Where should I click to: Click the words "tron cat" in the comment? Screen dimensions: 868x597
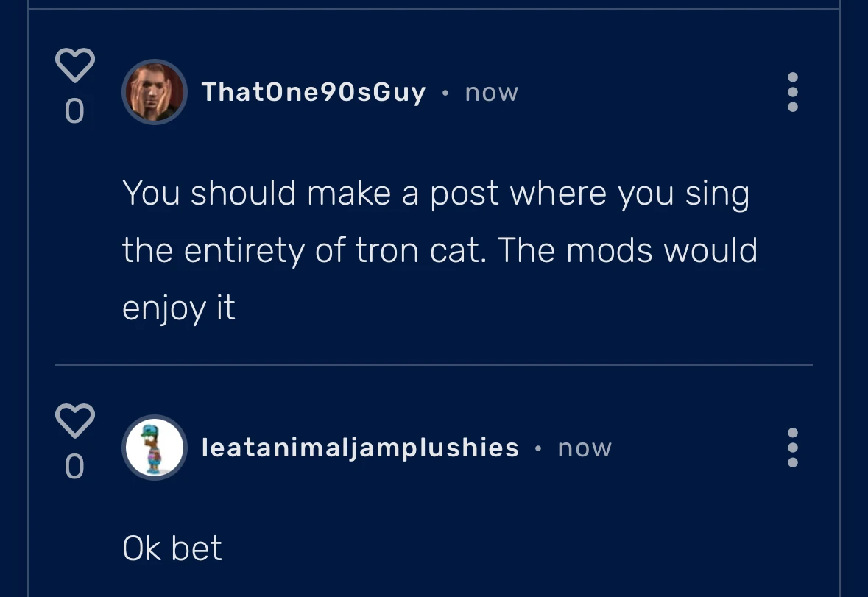(x=419, y=250)
